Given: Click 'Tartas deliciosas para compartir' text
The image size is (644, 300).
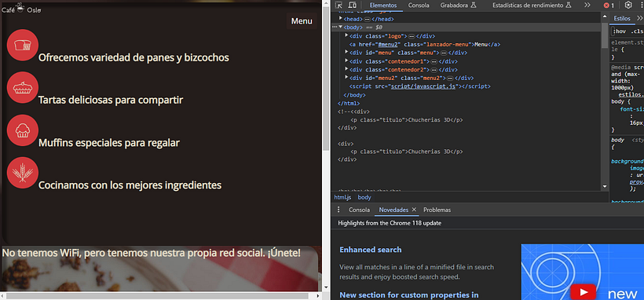Looking at the screenshot, I should [111, 100].
